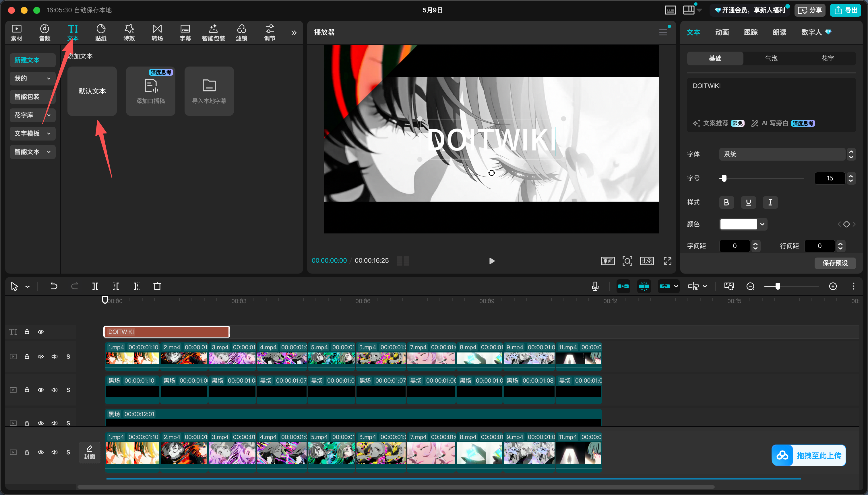Add a color keyframe diamond
The height and width of the screenshot is (495, 868).
click(x=846, y=224)
